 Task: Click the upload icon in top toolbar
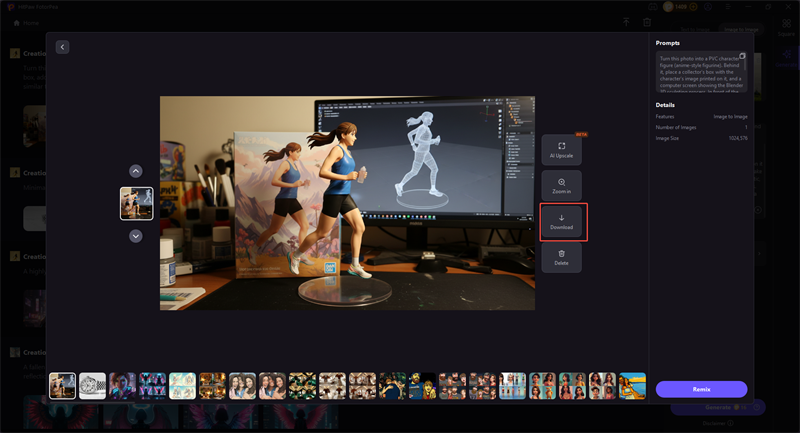pyautogui.click(x=626, y=22)
